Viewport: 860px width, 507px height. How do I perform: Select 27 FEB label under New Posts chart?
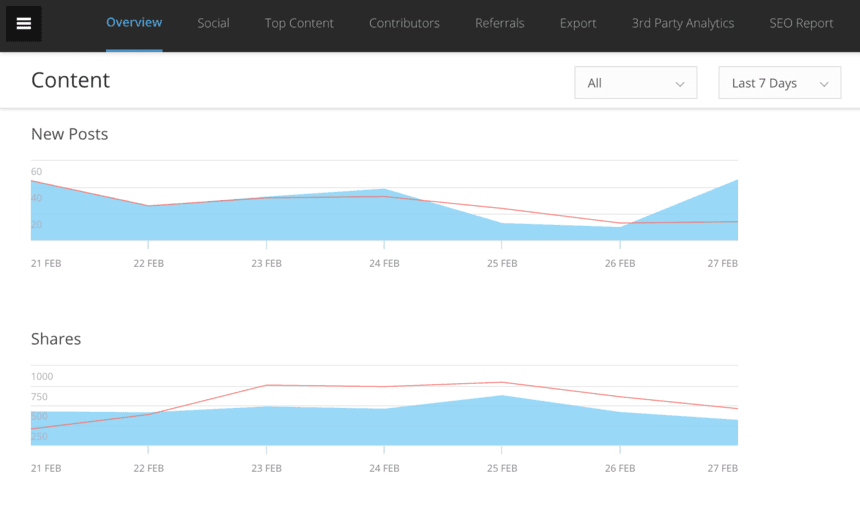(721, 264)
